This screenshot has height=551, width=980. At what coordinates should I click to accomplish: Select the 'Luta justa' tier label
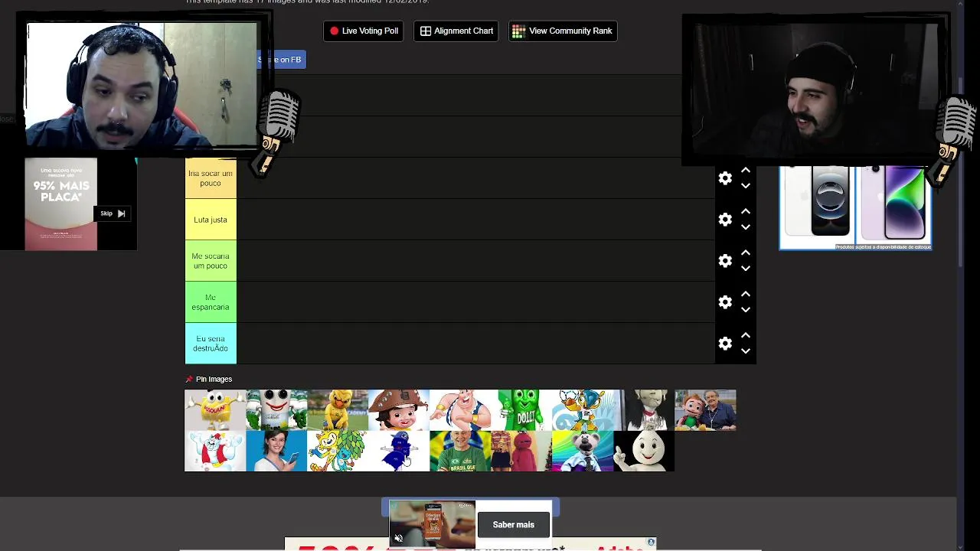[x=211, y=220]
